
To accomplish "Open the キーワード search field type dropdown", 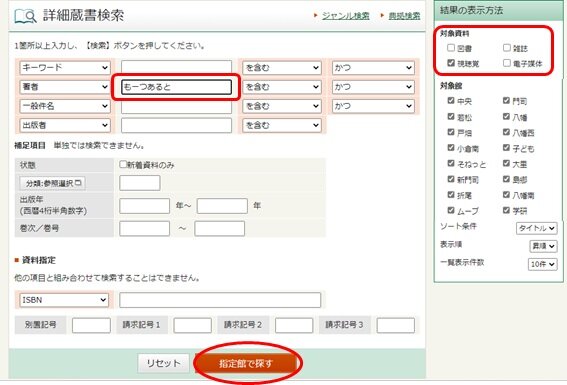I will (65, 68).
